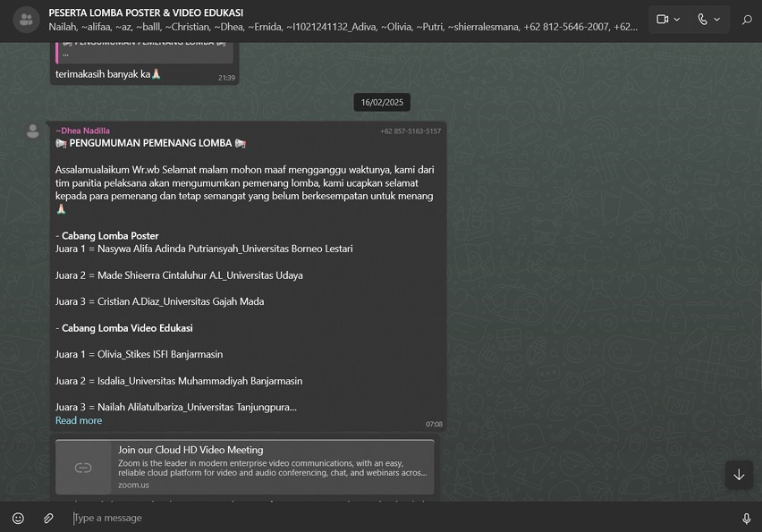
Task: Open the emoji picker
Action: 18,518
